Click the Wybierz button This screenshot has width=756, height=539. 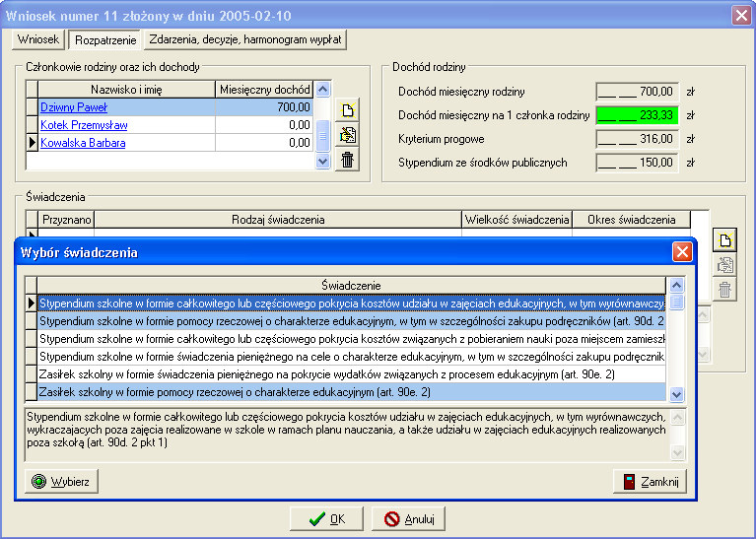click(x=61, y=481)
